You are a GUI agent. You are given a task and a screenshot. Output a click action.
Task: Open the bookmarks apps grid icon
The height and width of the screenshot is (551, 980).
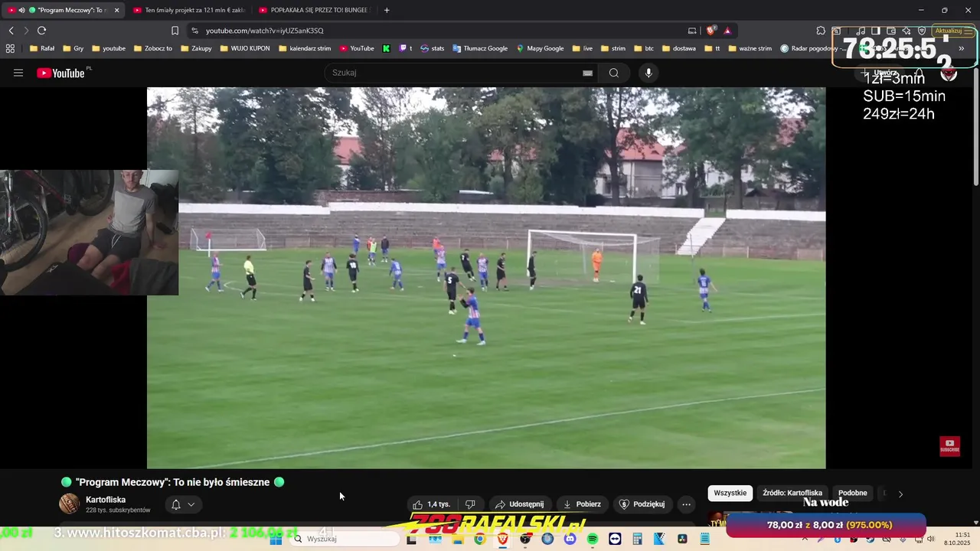point(10,48)
